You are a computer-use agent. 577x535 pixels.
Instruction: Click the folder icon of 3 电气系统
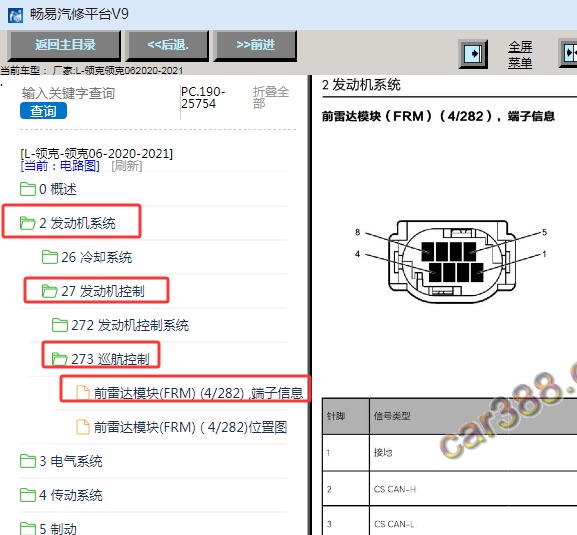pos(28,461)
